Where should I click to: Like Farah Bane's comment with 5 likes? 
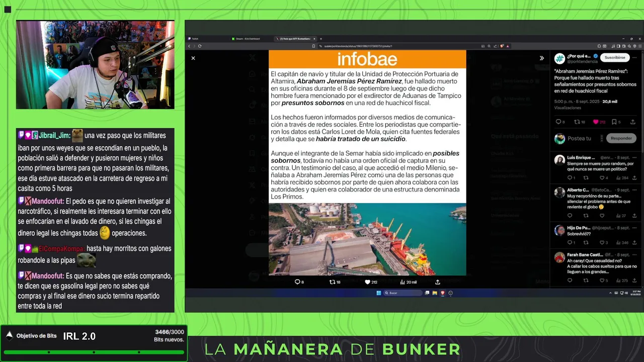coord(604,281)
